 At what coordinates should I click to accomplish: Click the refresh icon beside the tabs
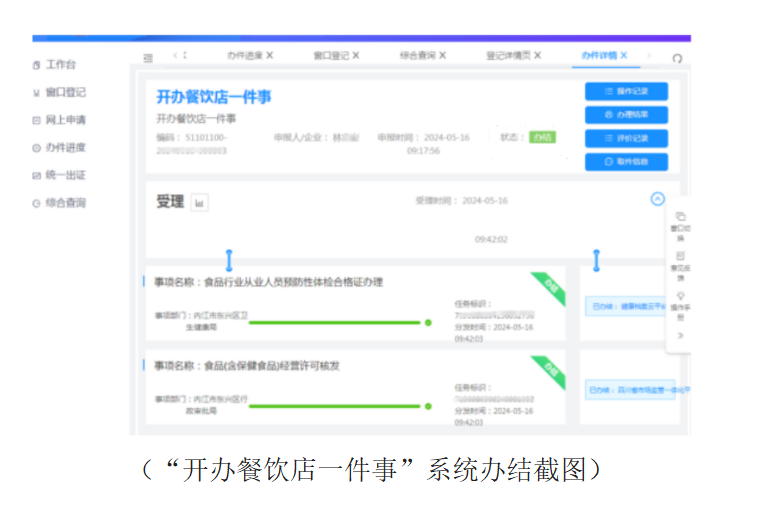(x=677, y=58)
